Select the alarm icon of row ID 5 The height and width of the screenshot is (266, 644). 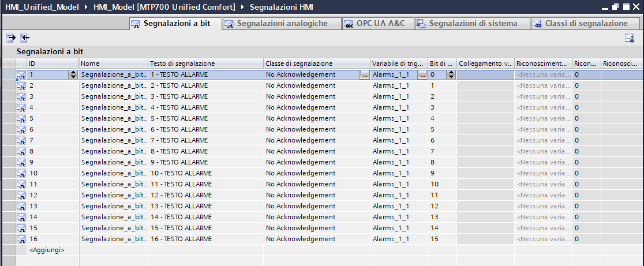pos(21,118)
